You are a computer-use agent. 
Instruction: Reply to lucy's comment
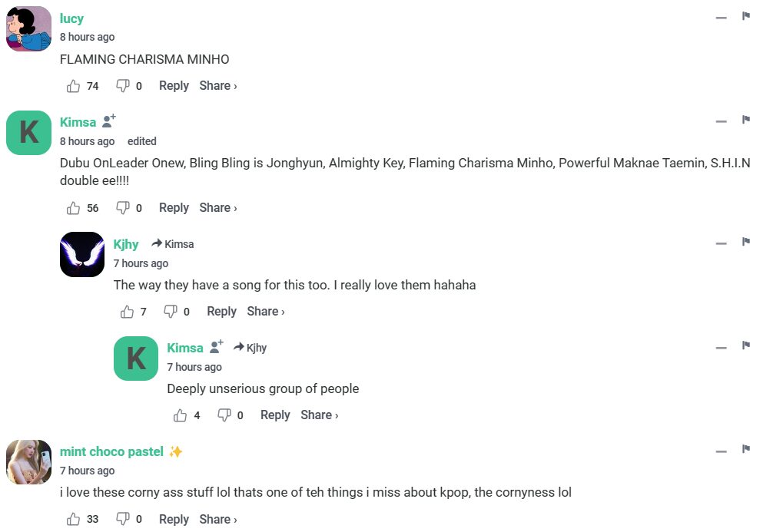(x=174, y=86)
